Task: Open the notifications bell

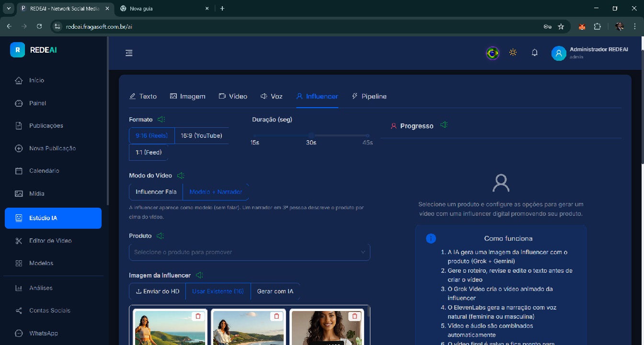Action: pyautogui.click(x=535, y=53)
